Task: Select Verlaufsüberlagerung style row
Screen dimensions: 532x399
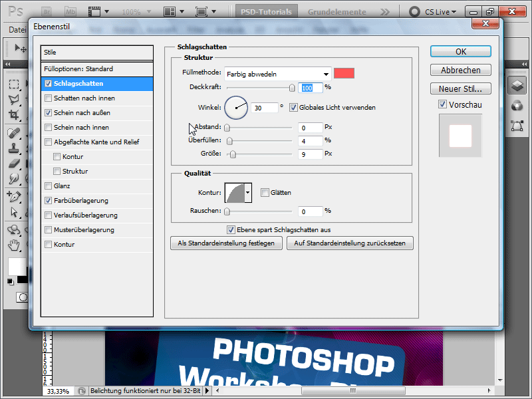Action: pyautogui.click(x=97, y=215)
